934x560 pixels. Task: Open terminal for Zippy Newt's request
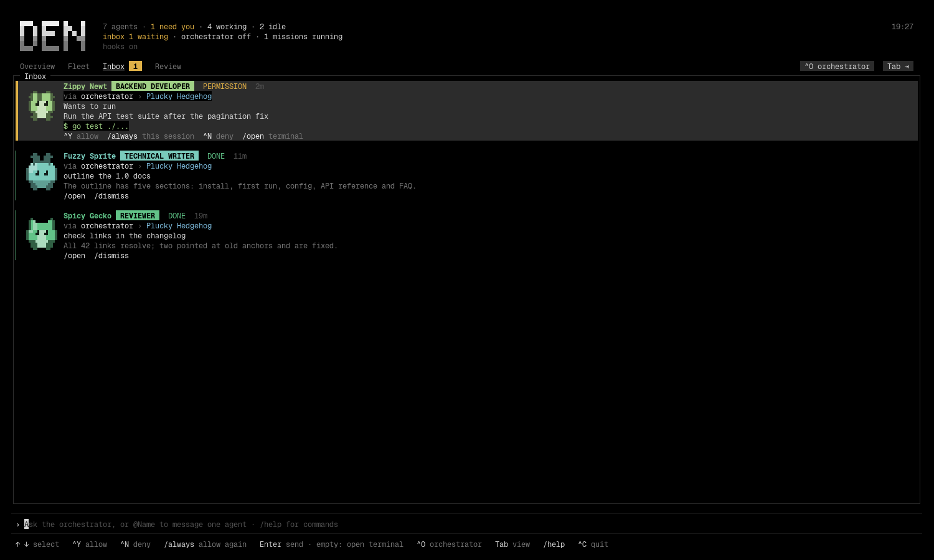(273, 136)
